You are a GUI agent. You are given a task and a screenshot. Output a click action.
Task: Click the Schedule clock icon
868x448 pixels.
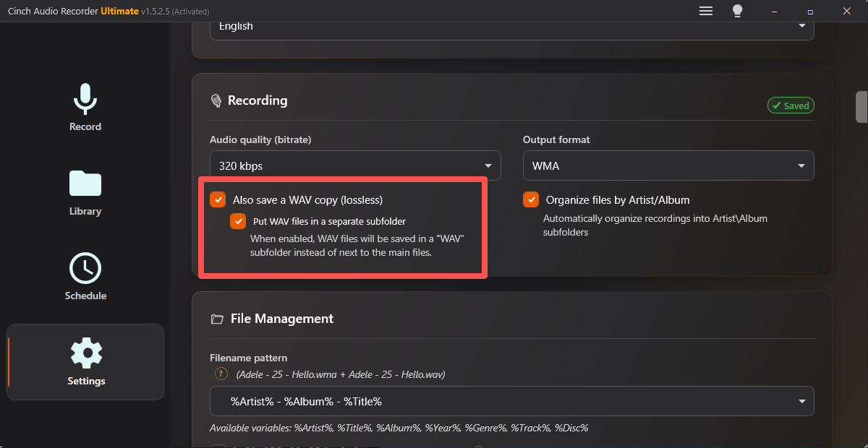[85, 268]
